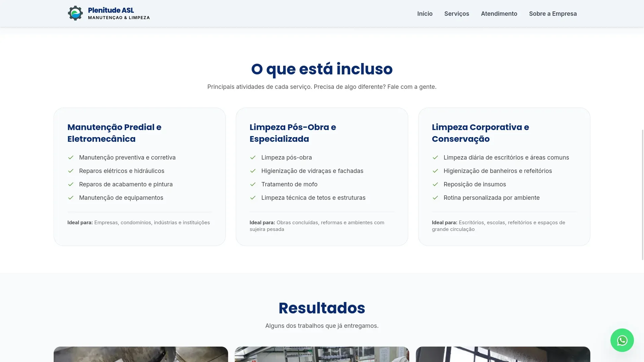Click checkmark beside Reposição de insumos
Viewport: 644px width, 362px height.
[x=435, y=184]
